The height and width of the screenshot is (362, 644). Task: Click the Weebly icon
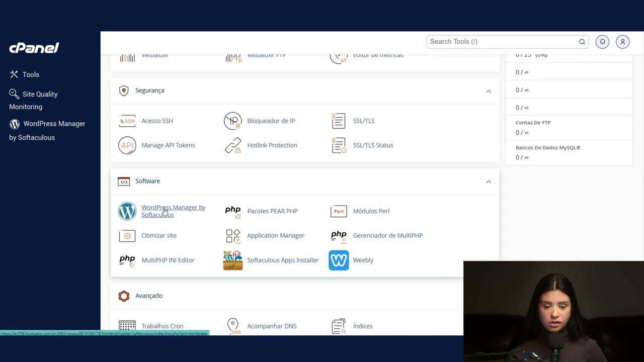(x=339, y=260)
